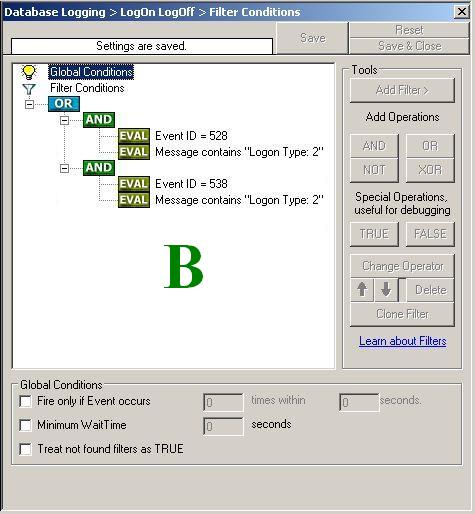Collapse the OR tree node
Viewport: 475px width, 514px height.
29,104
